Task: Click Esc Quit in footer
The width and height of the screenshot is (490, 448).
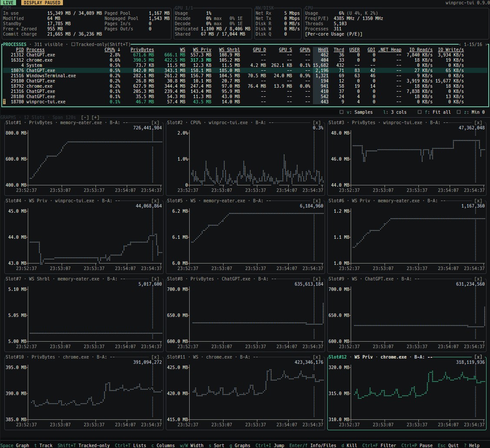Action: tap(448, 445)
